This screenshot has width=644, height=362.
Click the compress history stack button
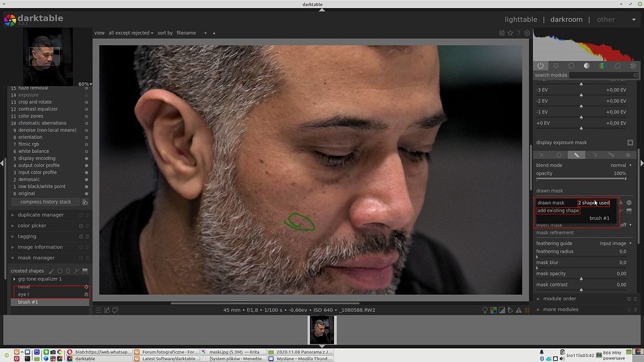[x=46, y=202]
